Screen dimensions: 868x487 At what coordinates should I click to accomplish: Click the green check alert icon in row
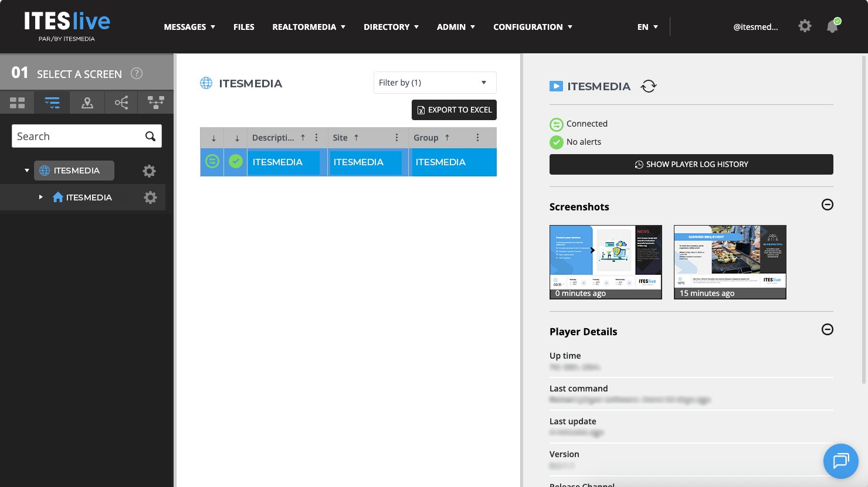coord(236,161)
